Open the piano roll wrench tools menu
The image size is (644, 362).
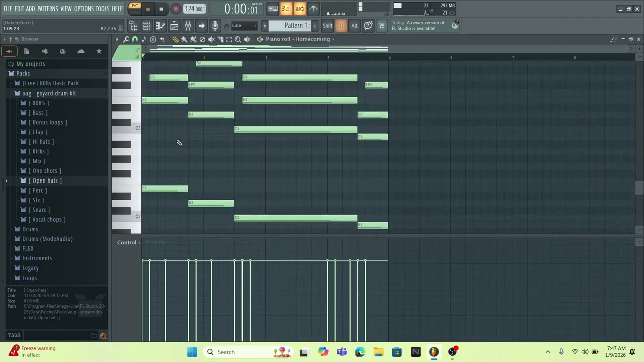click(126, 39)
